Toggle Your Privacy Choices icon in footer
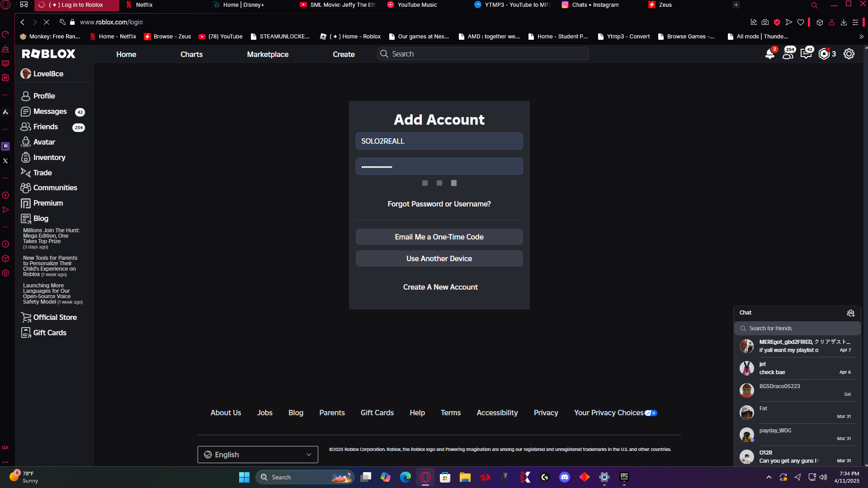The height and width of the screenshot is (488, 868). 651,413
